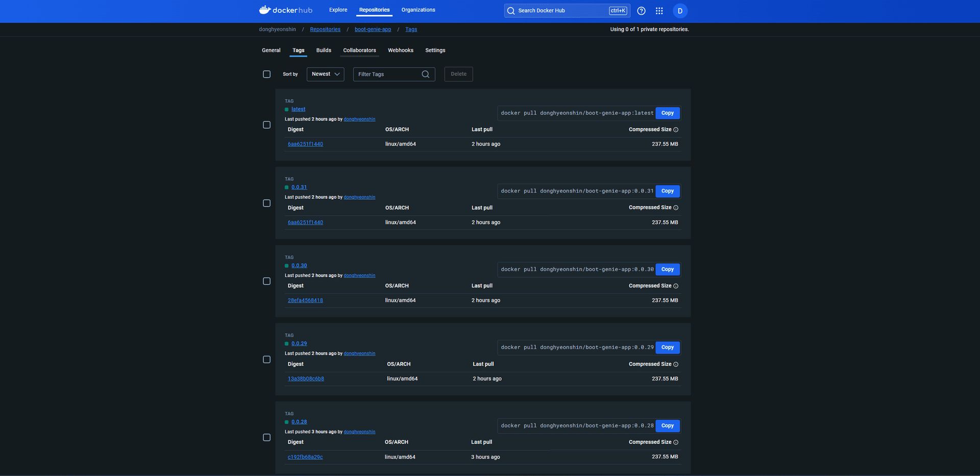980x476 pixels.
Task: Open donghyeonshin user link under latest tag
Action: tap(359, 119)
